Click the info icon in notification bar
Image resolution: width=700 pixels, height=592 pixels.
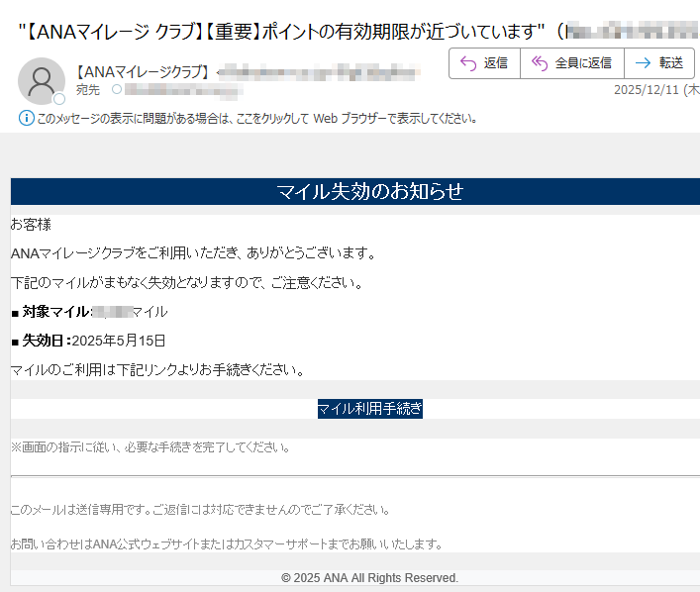tap(26, 119)
